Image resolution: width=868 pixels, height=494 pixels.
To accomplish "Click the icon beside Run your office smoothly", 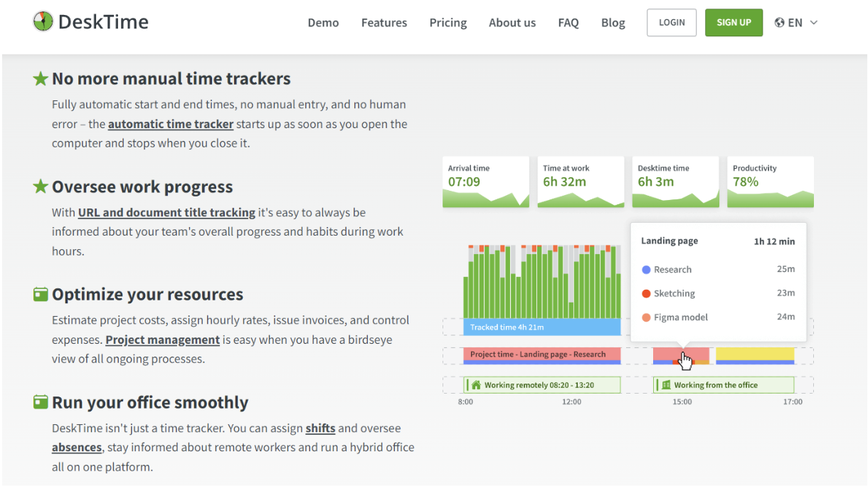I will point(41,402).
